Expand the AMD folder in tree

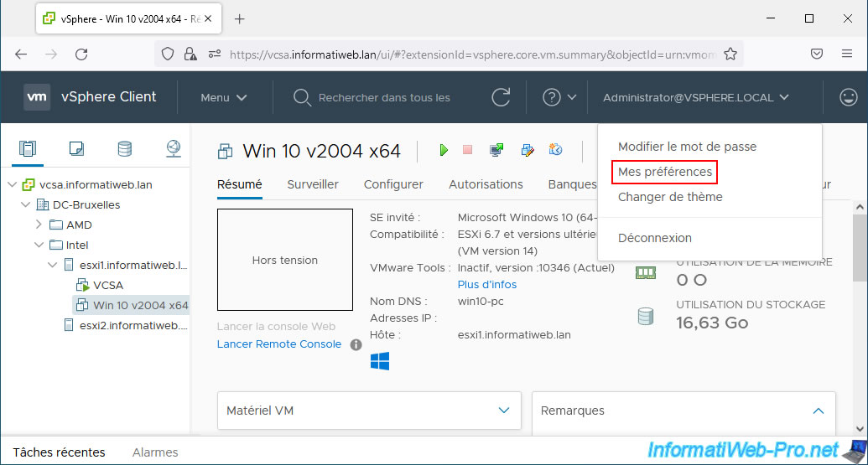point(39,225)
